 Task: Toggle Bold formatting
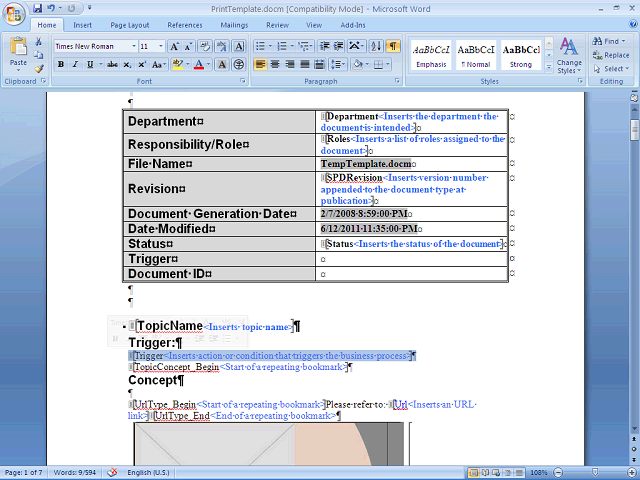(x=60, y=64)
